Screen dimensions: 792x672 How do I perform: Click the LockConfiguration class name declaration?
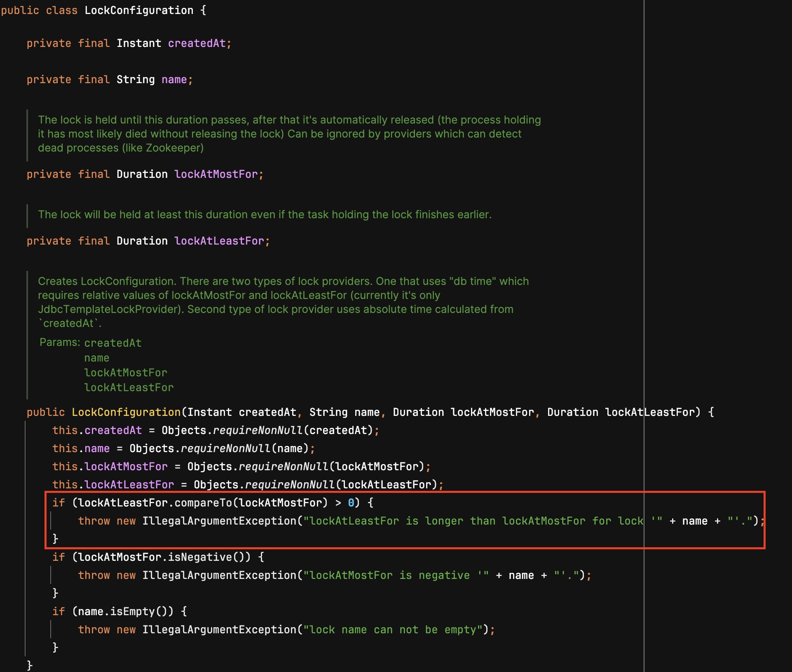(138, 10)
